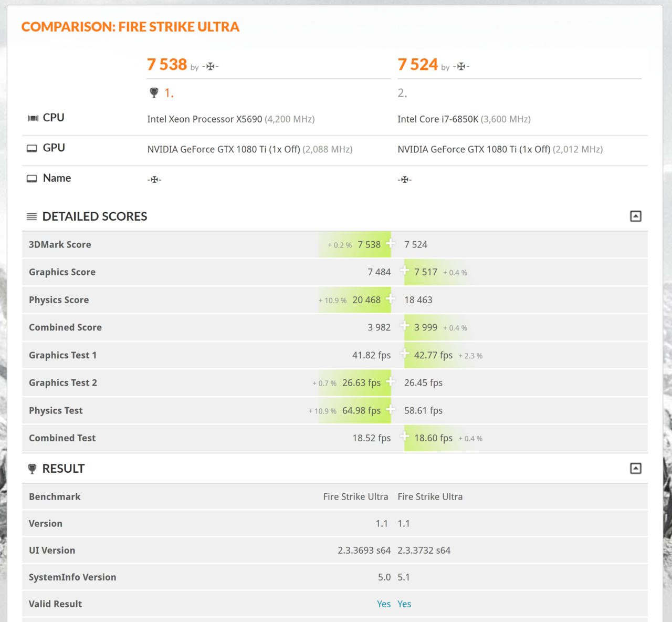672x622 pixels.
Task: Click the GPU monitor icon
Action: pos(32,149)
